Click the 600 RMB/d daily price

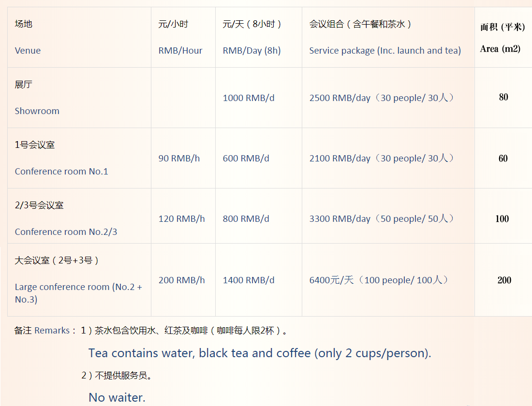pos(246,158)
